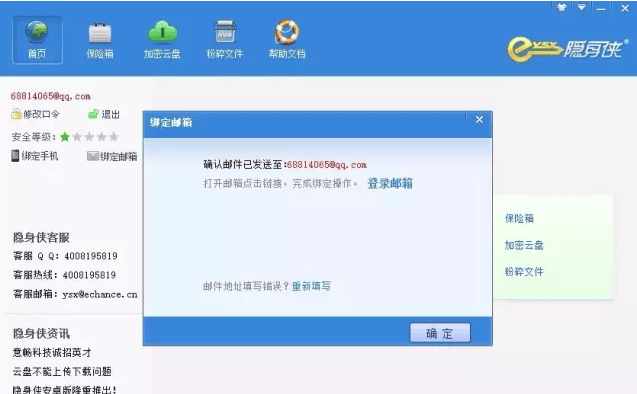The width and height of the screenshot is (637, 394).
Task: Click 客服邮箱 ysx@echance.cn text
Action: 75,294
